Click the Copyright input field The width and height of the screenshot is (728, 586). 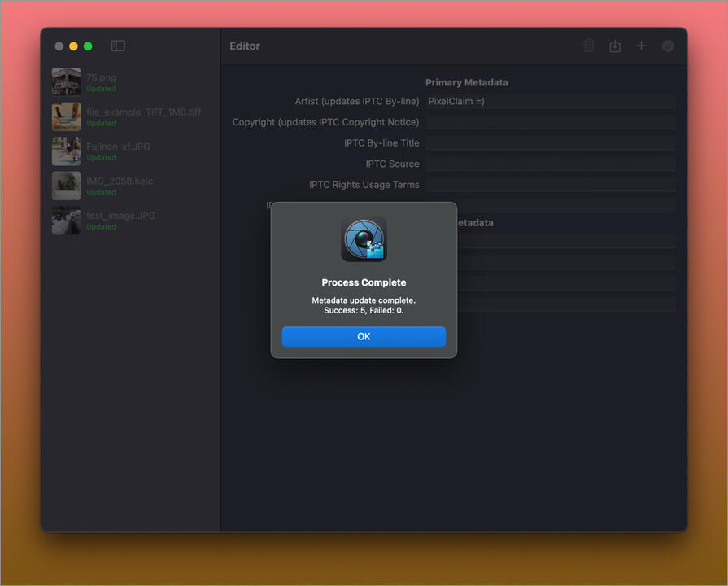pyautogui.click(x=550, y=122)
